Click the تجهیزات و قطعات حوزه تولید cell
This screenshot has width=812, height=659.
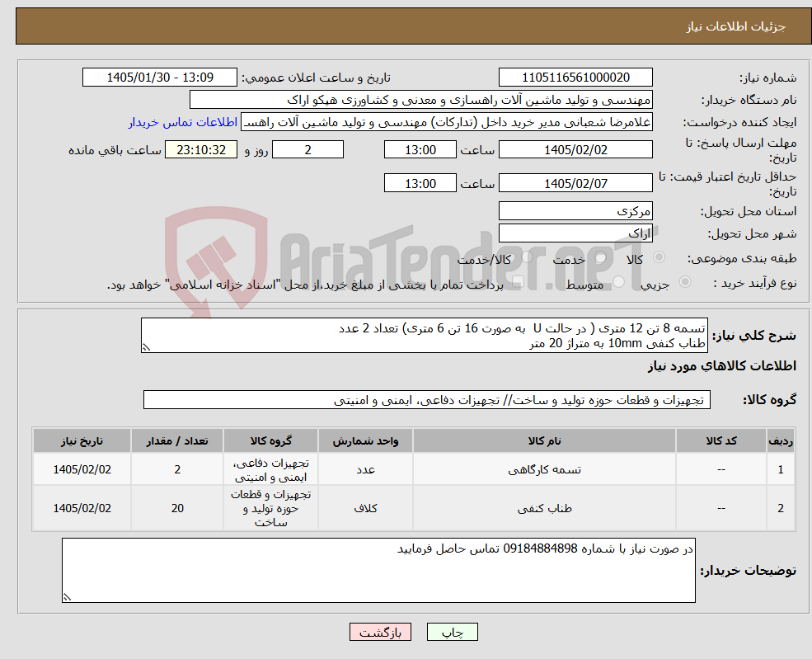coord(271,508)
